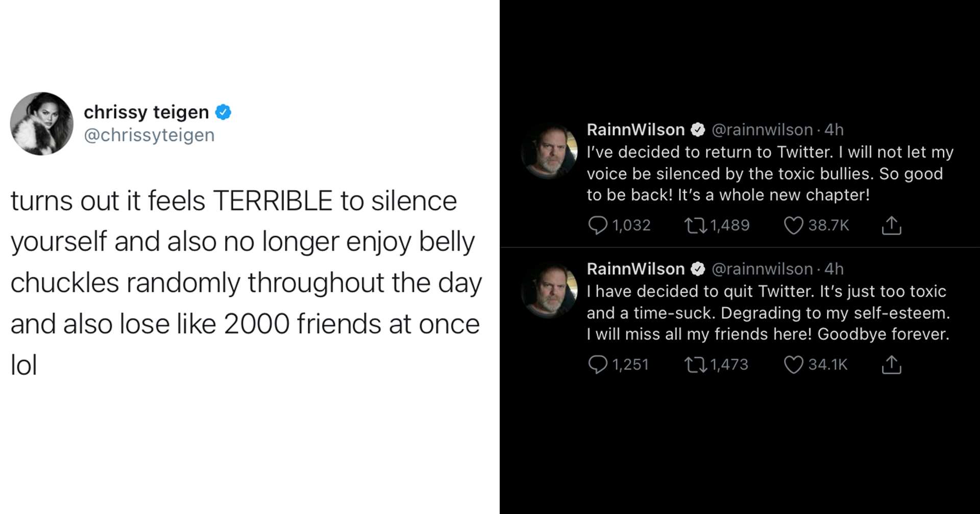
Task: Click RainnWilson name on bottom tweet
Action: (635, 269)
